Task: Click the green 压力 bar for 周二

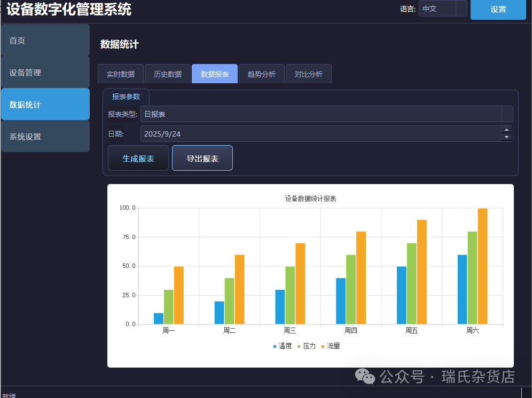Action: pyautogui.click(x=229, y=301)
